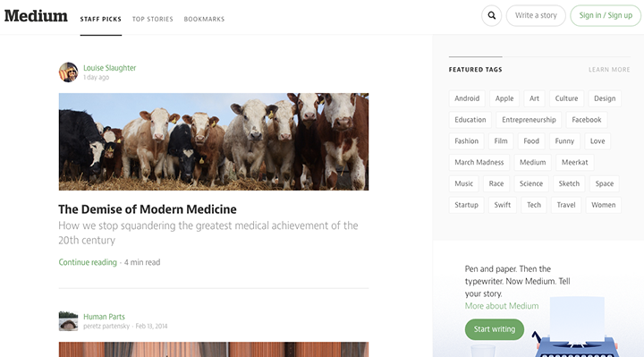Viewport: 644px width, 357px height.
Task: Select the Apple tag
Action: (504, 98)
